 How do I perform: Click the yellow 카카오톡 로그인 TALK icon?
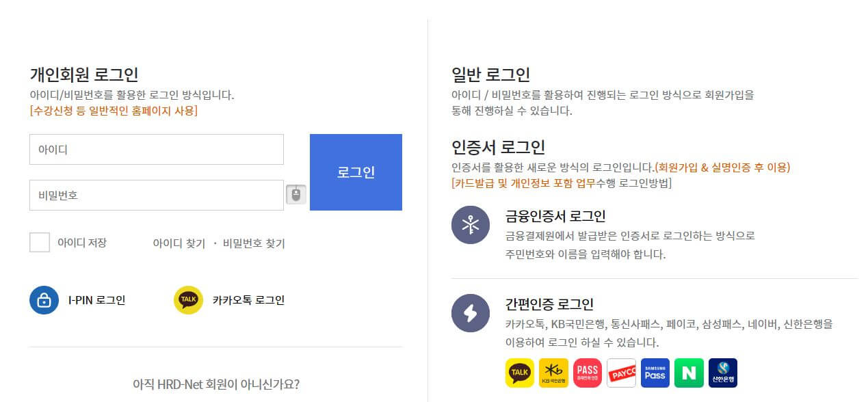click(x=189, y=299)
